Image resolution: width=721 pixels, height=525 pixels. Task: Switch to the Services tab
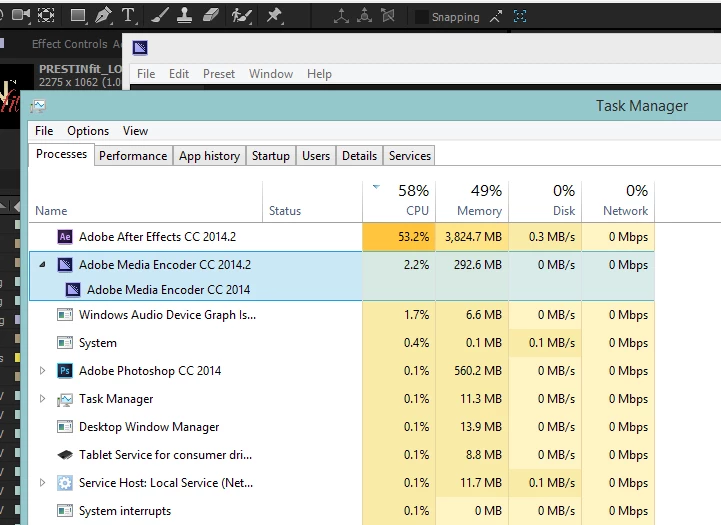(x=410, y=156)
